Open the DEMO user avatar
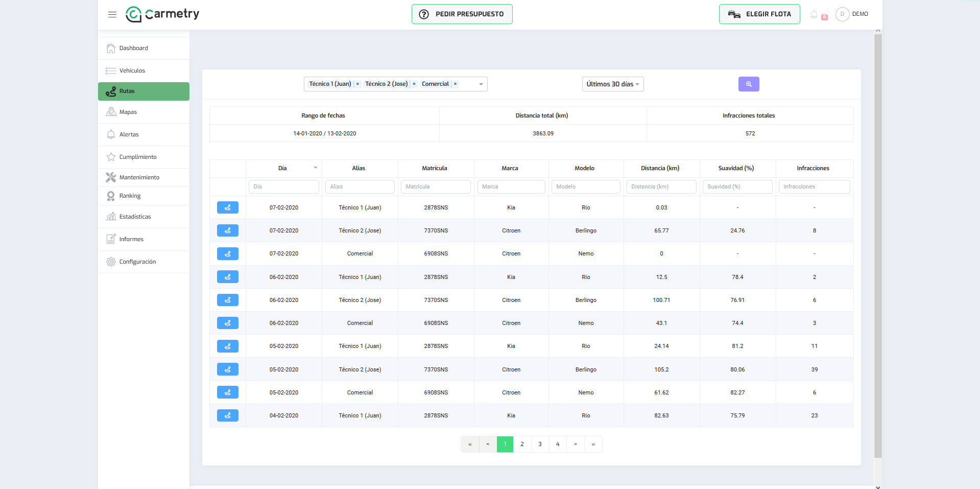The width and height of the screenshot is (980, 489). 842,14
